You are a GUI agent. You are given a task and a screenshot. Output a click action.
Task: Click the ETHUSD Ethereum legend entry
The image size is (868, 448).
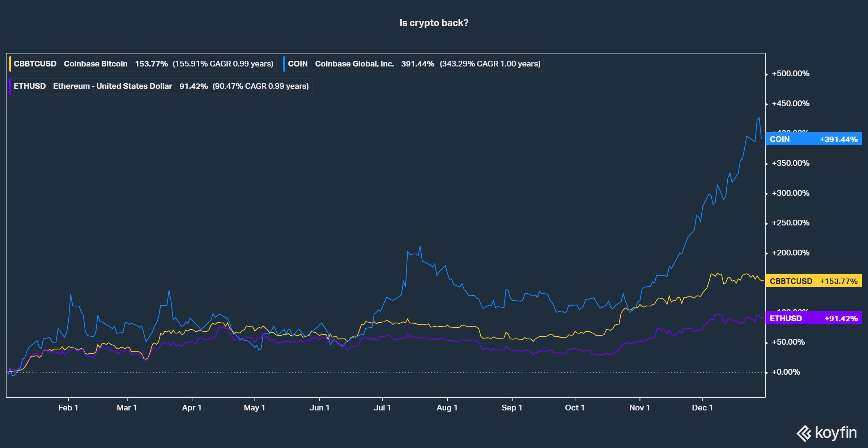tap(160, 86)
